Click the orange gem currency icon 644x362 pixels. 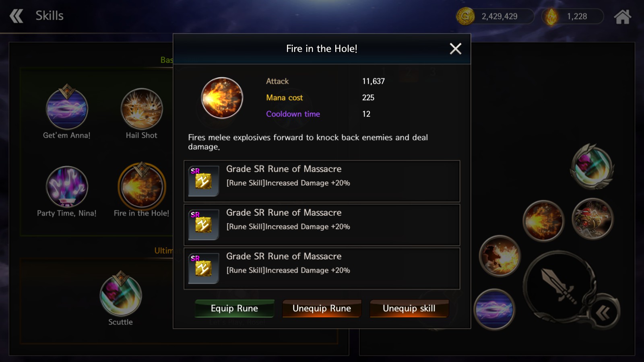[551, 16]
